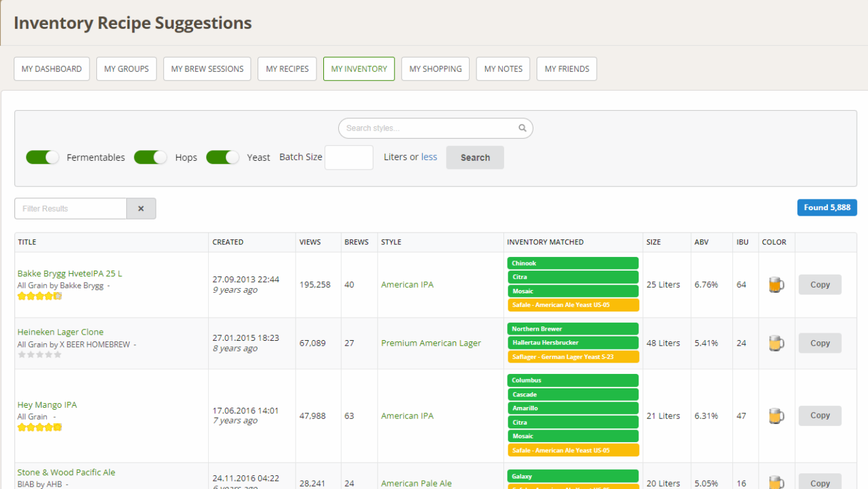
Task: Click empty star rating under Heineken Lager Clone
Action: coord(39,355)
